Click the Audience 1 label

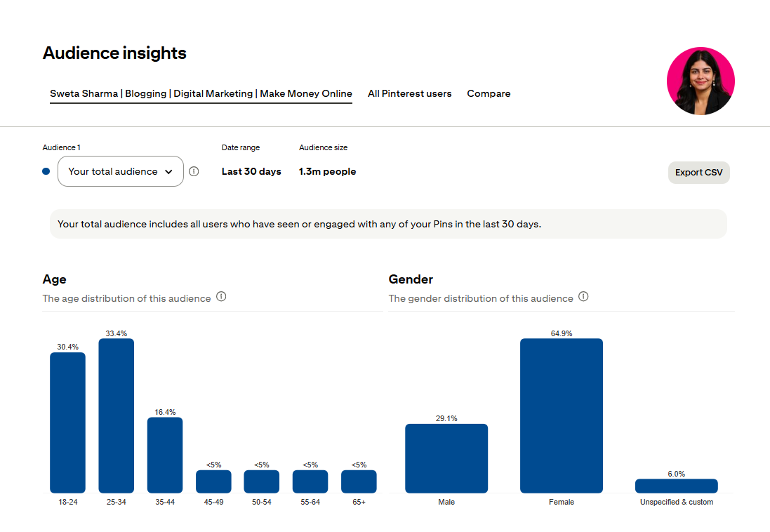click(x=61, y=147)
